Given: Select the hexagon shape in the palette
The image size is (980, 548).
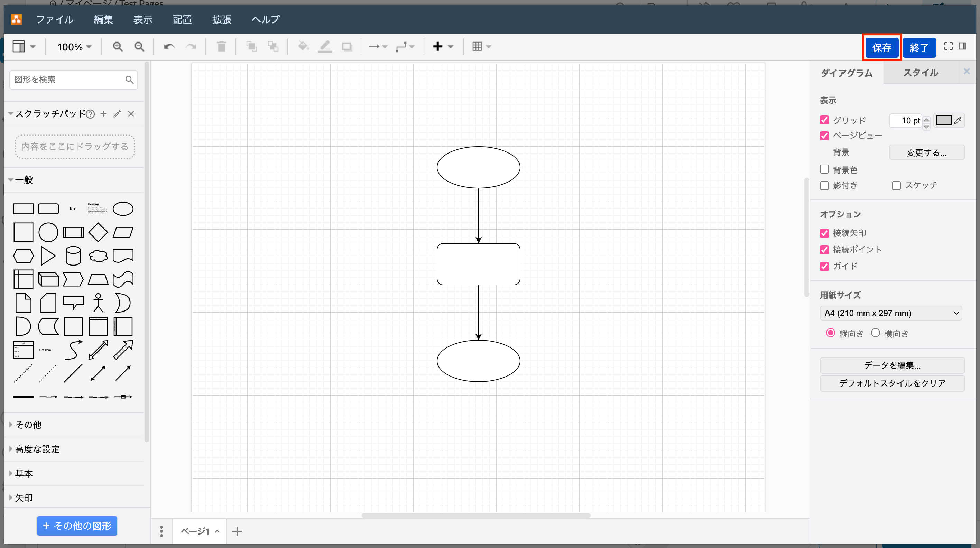Looking at the screenshot, I should (23, 256).
